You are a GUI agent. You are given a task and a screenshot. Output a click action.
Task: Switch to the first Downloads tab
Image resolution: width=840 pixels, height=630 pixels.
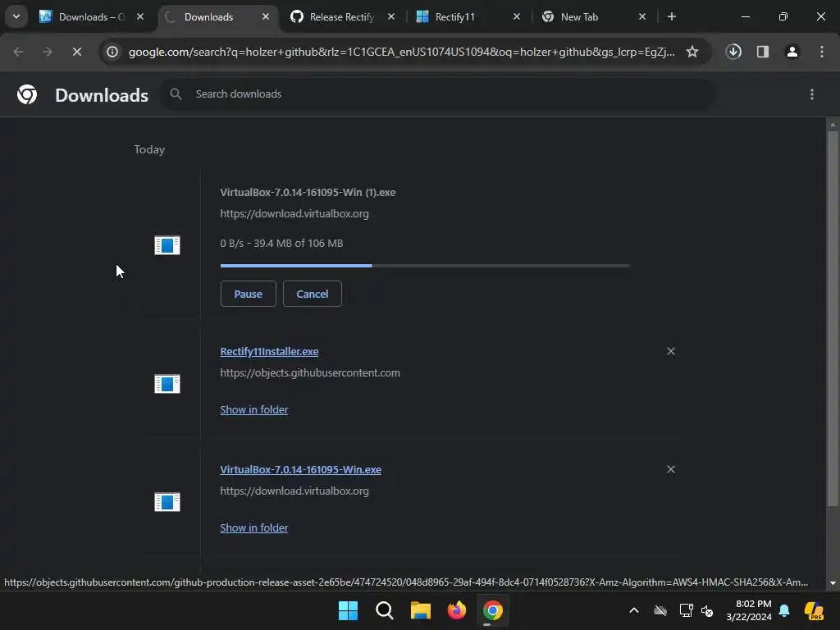92,16
